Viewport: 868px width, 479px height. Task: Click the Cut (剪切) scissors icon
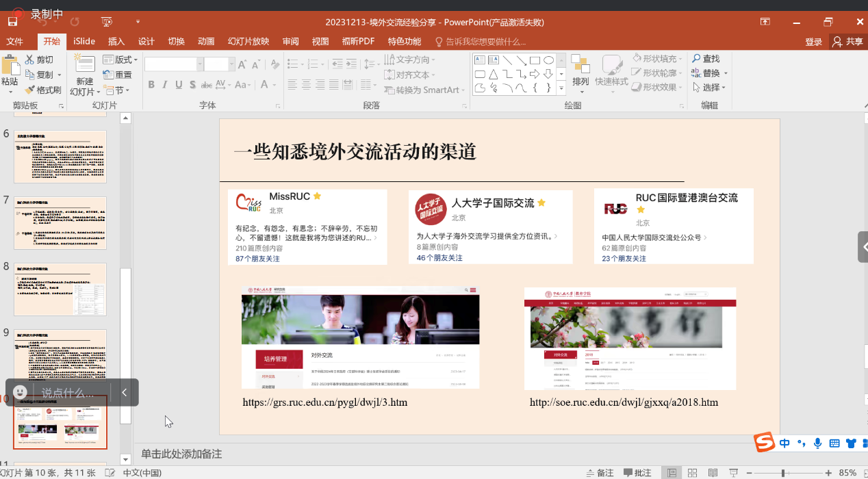(x=30, y=60)
